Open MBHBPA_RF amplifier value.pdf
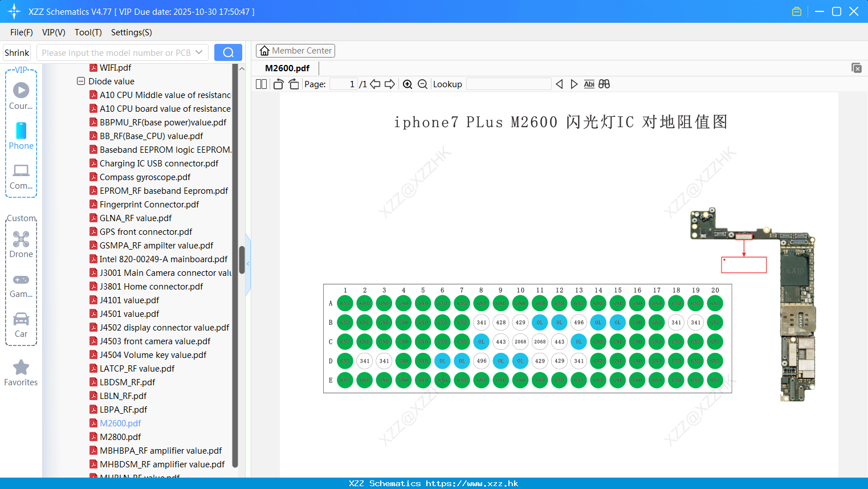The width and height of the screenshot is (868, 489). pos(161,451)
